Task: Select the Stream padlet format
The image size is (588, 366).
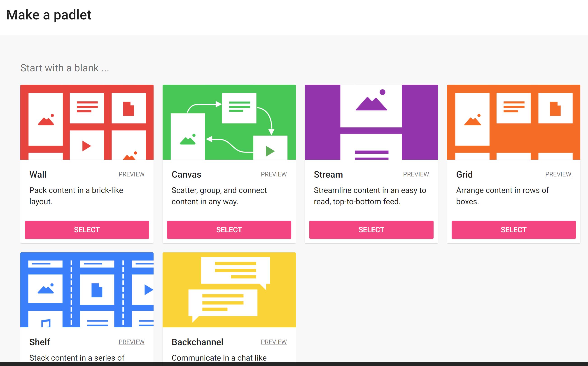Action: click(x=371, y=230)
